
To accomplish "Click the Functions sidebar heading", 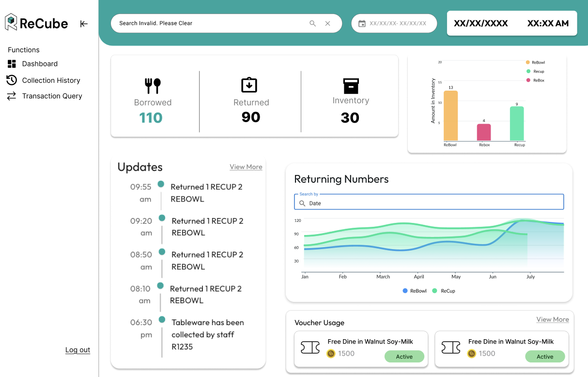I will (x=24, y=50).
